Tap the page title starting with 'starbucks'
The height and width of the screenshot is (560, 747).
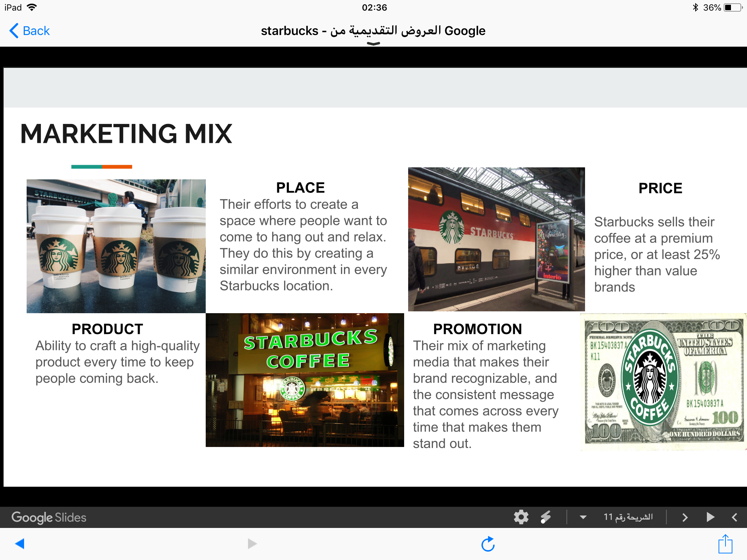pyautogui.click(x=373, y=31)
